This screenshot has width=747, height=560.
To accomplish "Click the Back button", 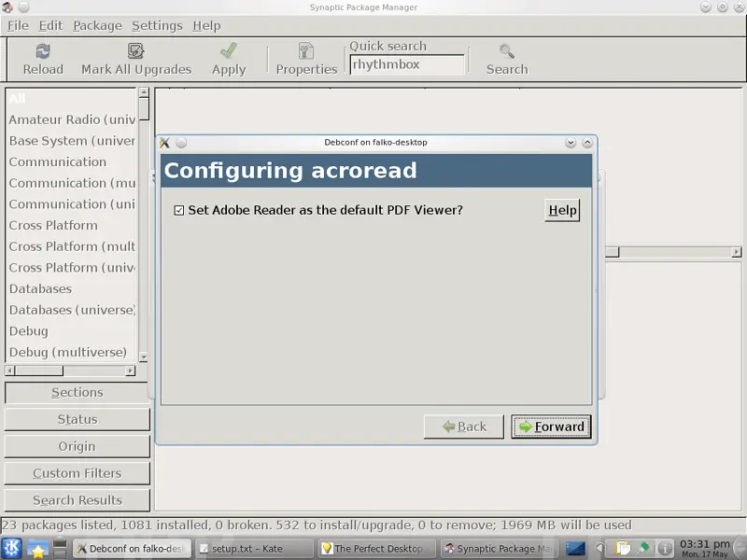I will 464,427.
